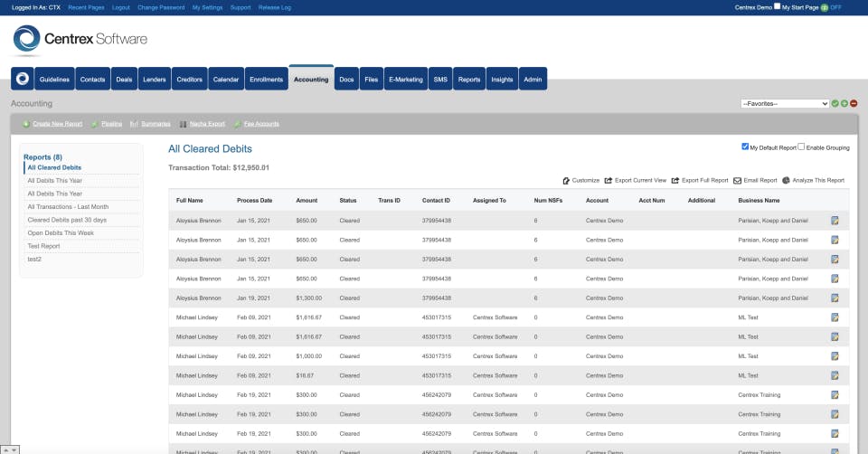Viewport: 868px width, 454px height.
Task: Switch to the SMS tab
Action: pos(440,80)
